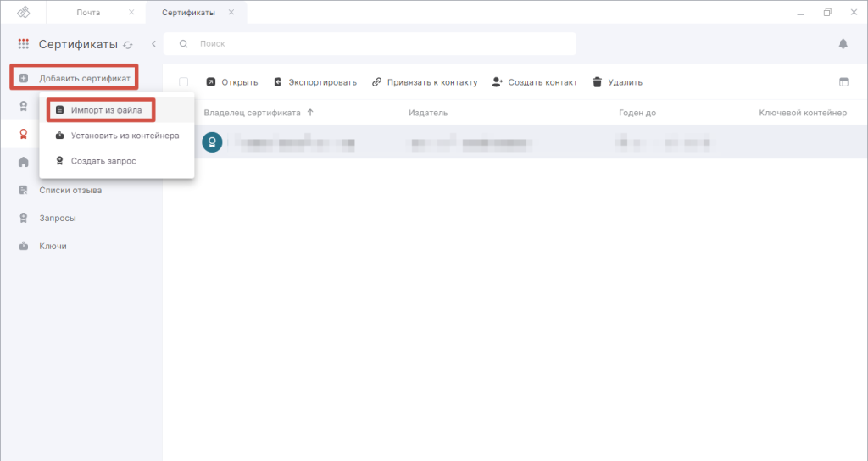Collapse the sidebar with the left chevron

[x=153, y=44]
